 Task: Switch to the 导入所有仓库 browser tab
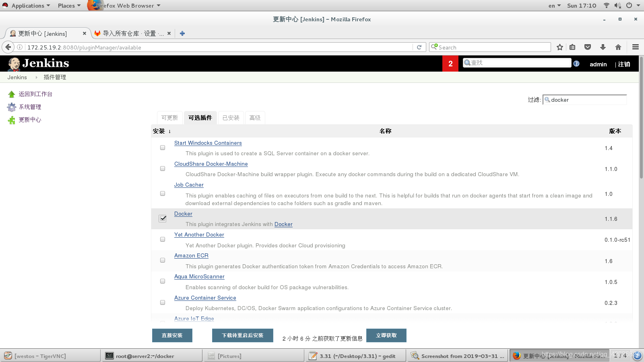pyautogui.click(x=133, y=33)
